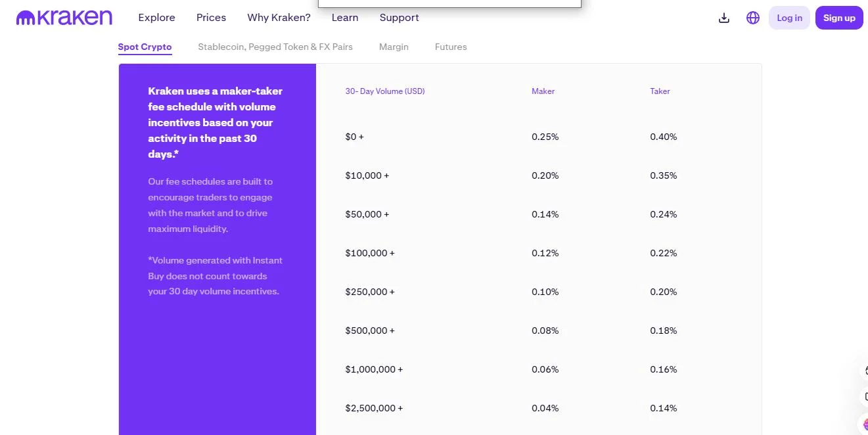Select Why Kraken? in the navigation
Screen dimensions: 868x435
coord(278,18)
